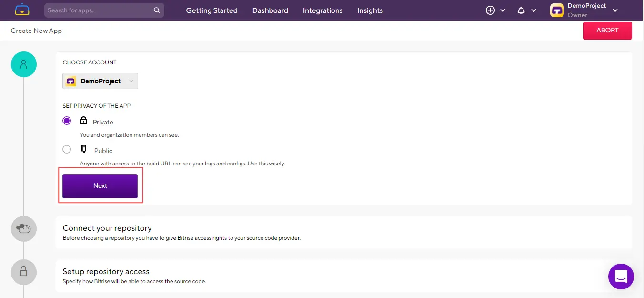This screenshot has width=644, height=298.
Task: Click the plus circle add icon
Action: tap(490, 10)
